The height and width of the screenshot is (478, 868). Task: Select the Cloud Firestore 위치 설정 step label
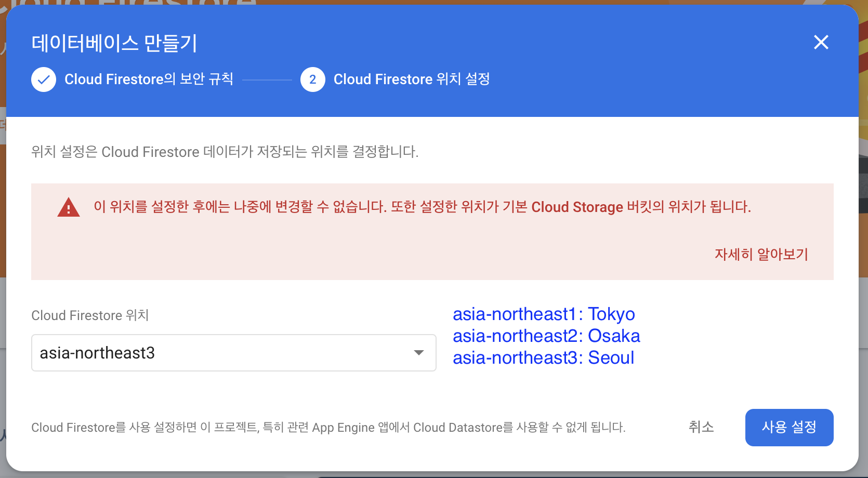pos(411,79)
